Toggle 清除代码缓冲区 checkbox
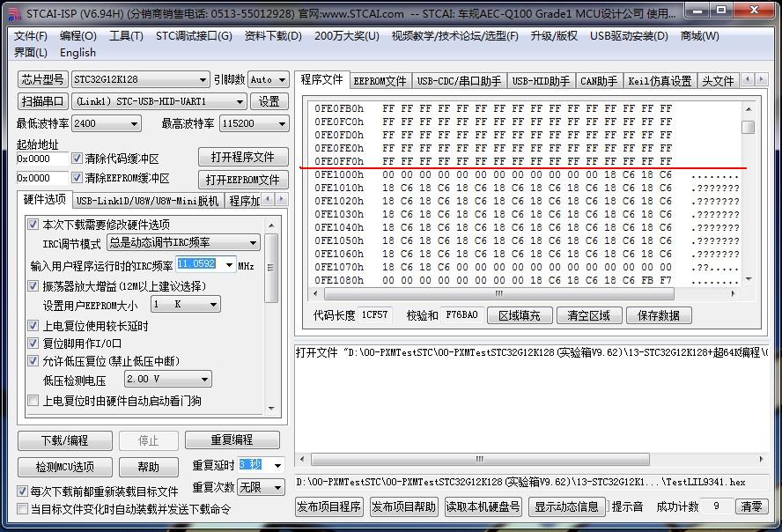The width and height of the screenshot is (782, 532). click(x=77, y=159)
